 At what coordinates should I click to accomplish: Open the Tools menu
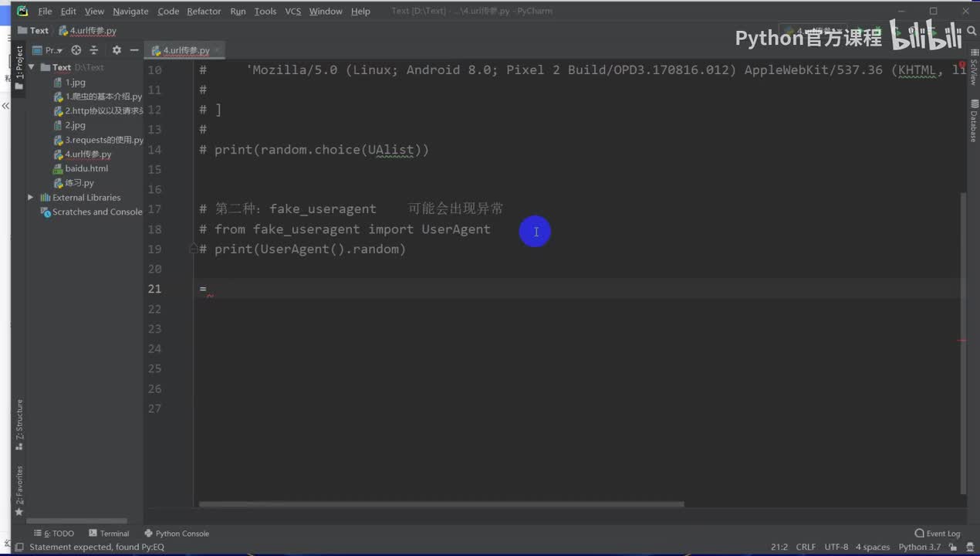265,12
